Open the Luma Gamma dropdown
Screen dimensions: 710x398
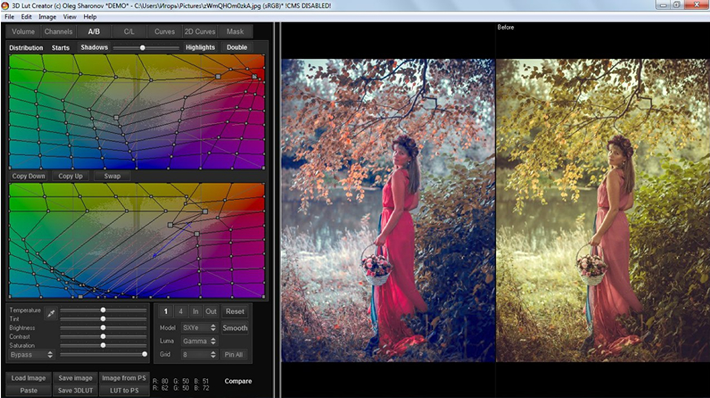199,341
